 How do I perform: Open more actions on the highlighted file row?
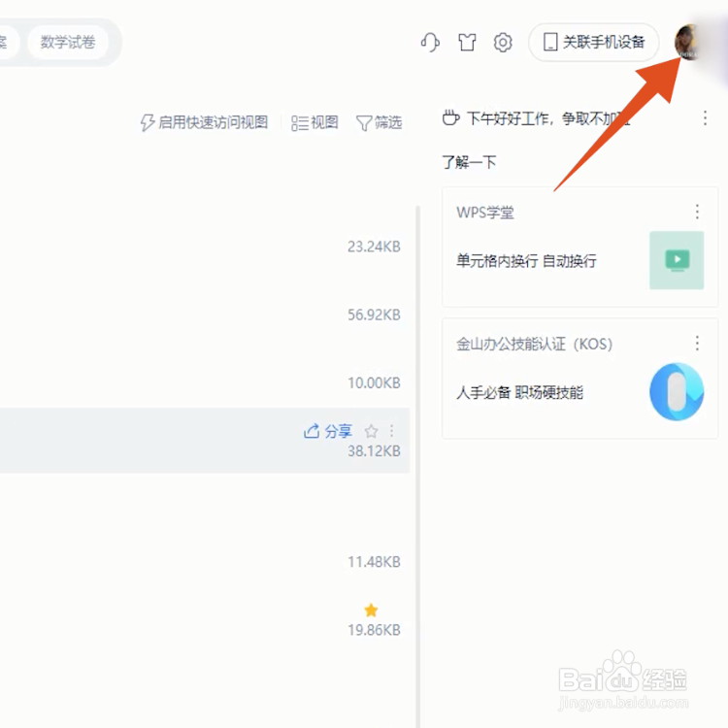[392, 431]
